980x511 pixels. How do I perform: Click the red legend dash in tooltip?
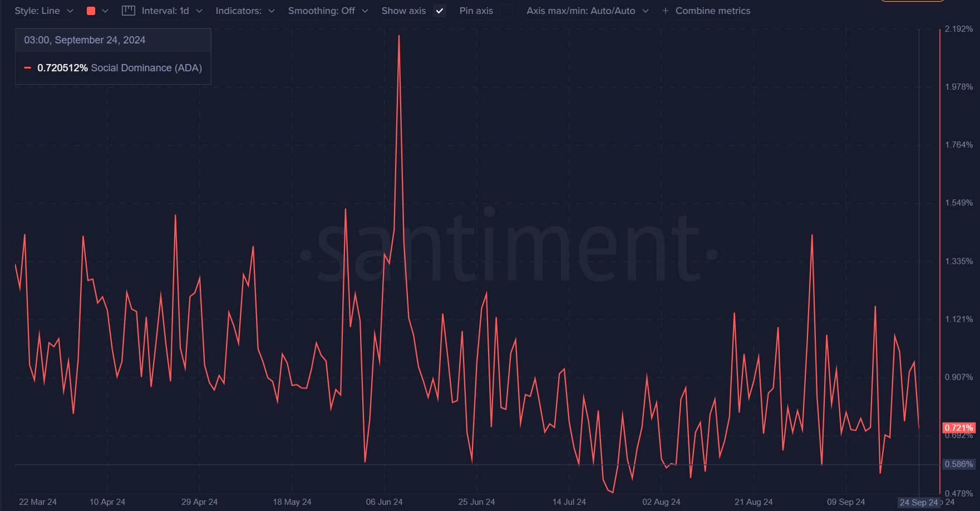[x=27, y=68]
